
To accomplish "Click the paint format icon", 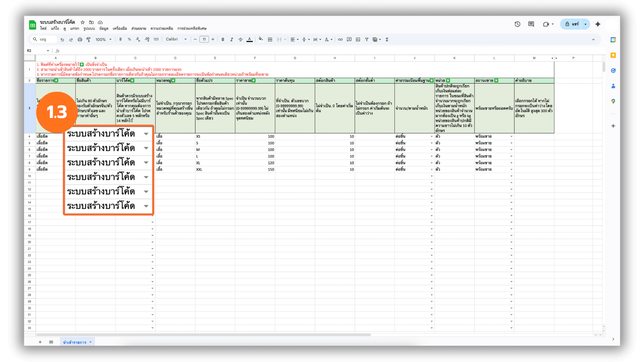I will [x=89, y=40].
